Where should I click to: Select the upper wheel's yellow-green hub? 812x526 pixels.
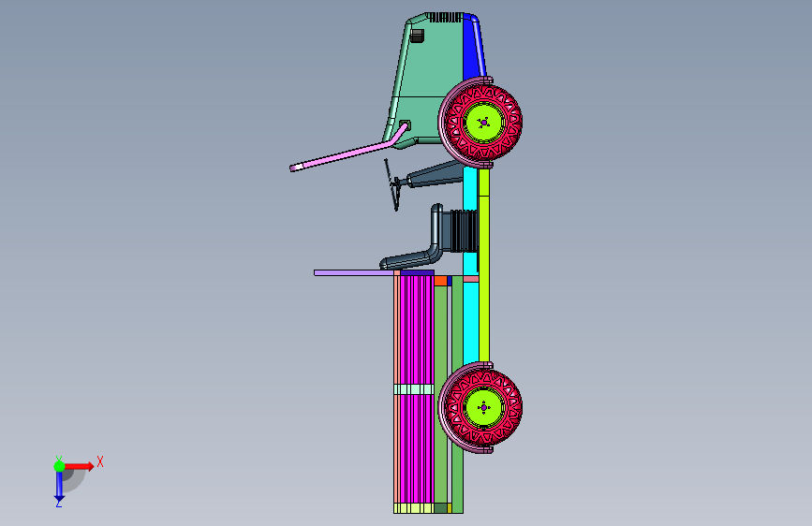(483, 123)
